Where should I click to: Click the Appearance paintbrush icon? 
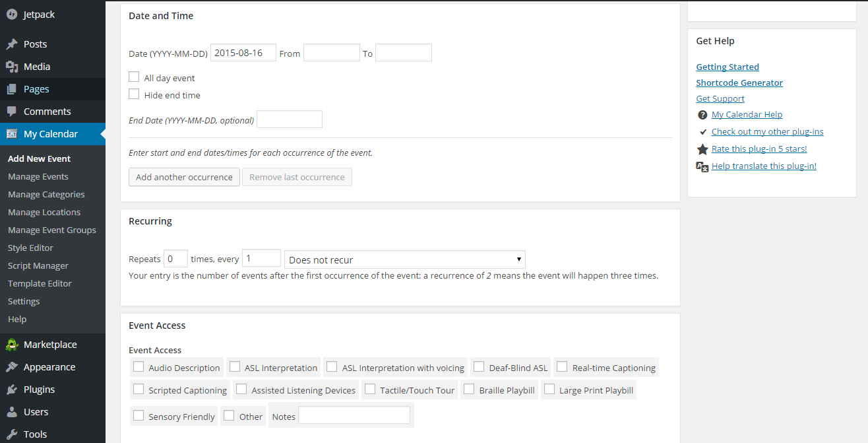(12, 367)
